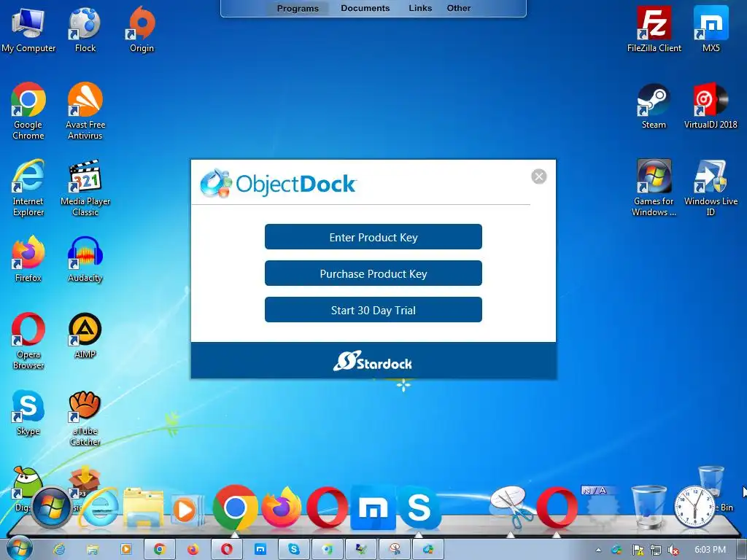Select the Flock desktop shortcut
Screen dimensions: 747x560
[x=85, y=30]
